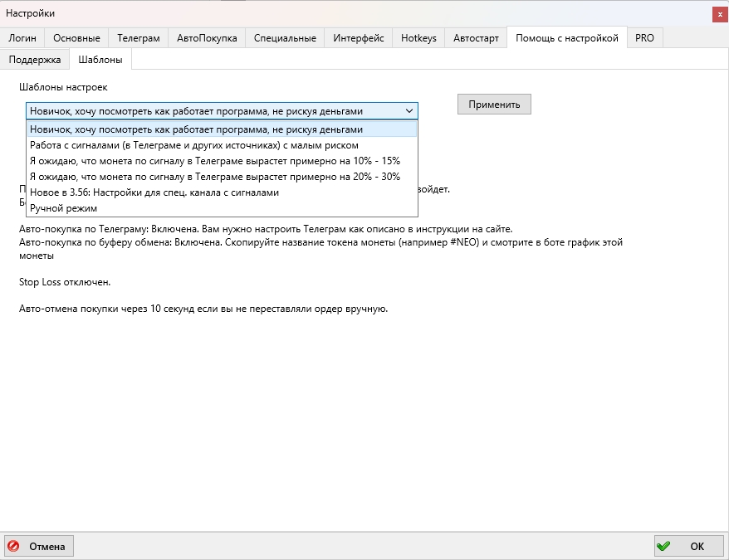Select the 20% - 30% growth template
The image size is (729, 560).
coord(214,177)
